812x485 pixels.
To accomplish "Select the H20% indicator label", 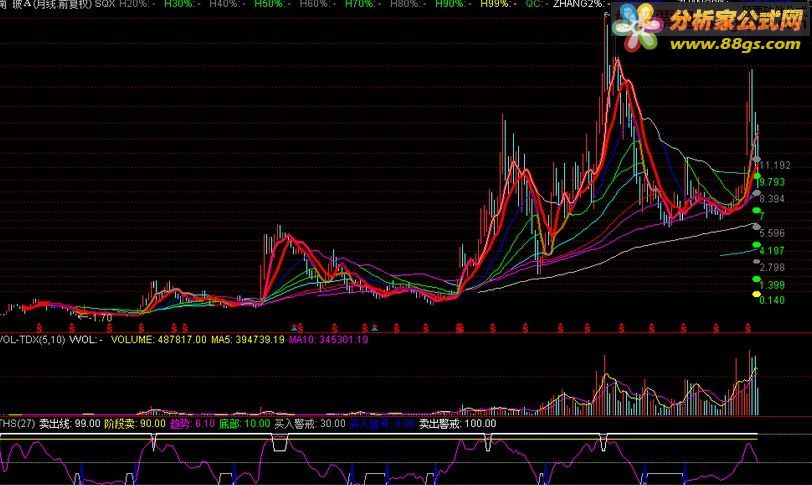I will click(137, 4).
